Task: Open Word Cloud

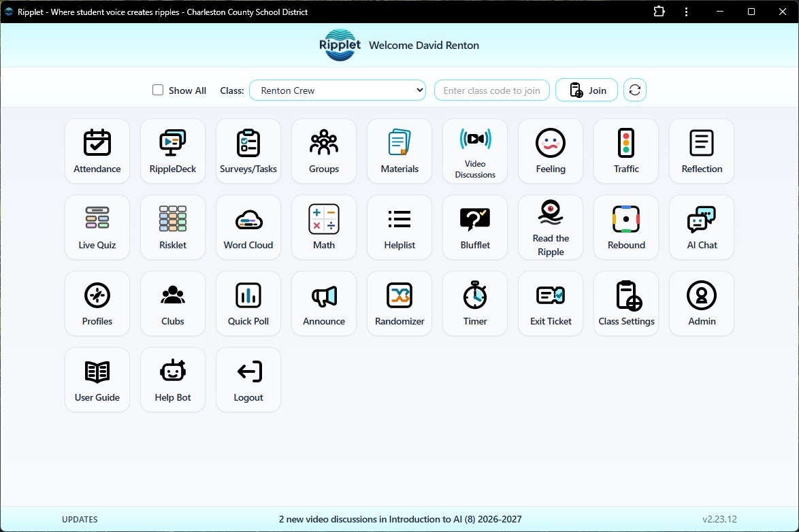Action: [x=248, y=227]
